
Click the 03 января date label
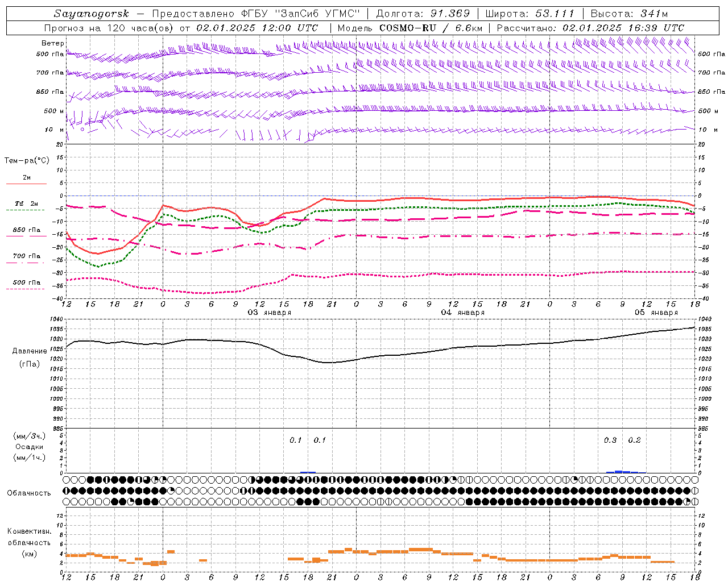269,313
